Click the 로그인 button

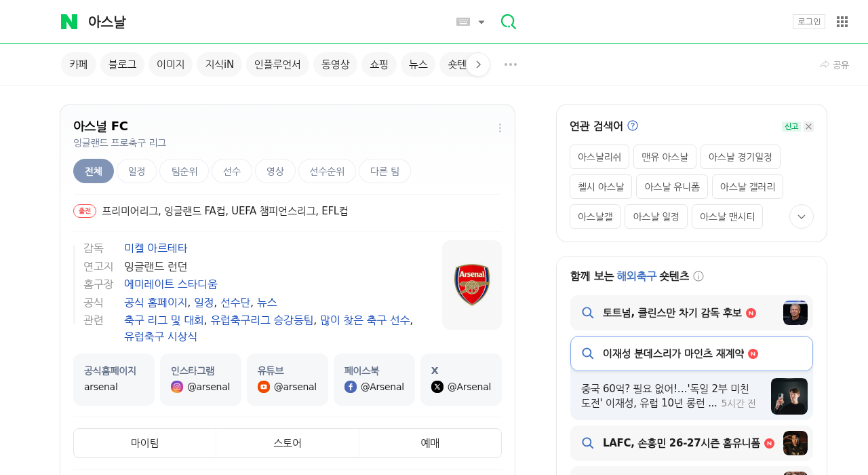point(808,21)
